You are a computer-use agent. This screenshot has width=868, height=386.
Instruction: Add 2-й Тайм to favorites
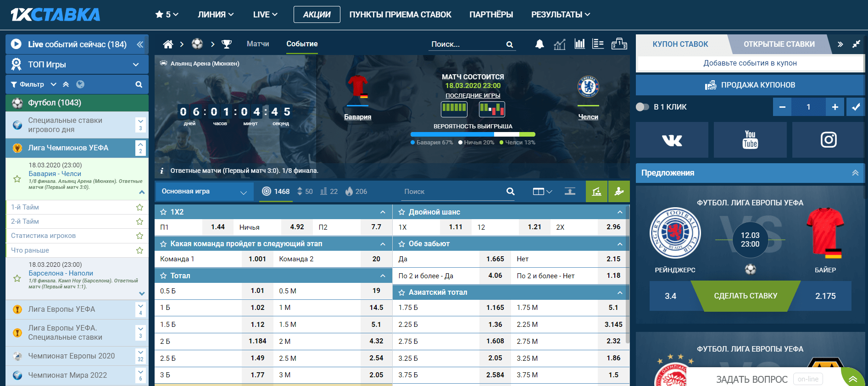pos(139,221)
